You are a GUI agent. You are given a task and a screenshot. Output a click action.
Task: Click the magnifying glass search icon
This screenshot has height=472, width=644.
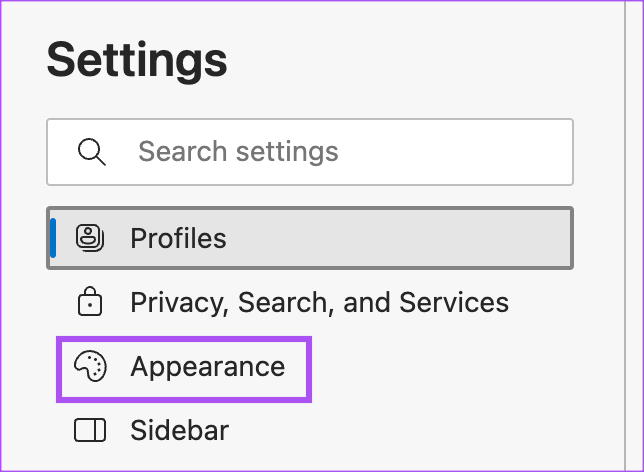pyautogui.click(x=92, y=152)
